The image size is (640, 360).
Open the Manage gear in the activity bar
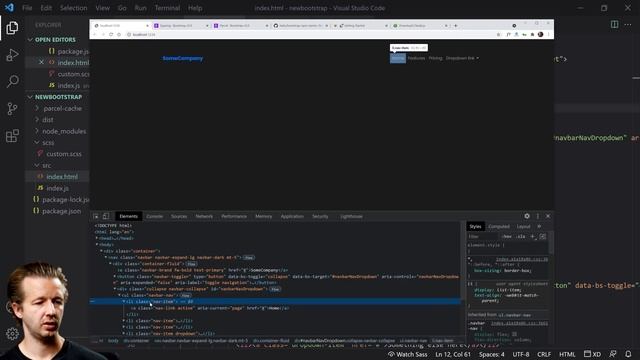click(x=12, y=334)
